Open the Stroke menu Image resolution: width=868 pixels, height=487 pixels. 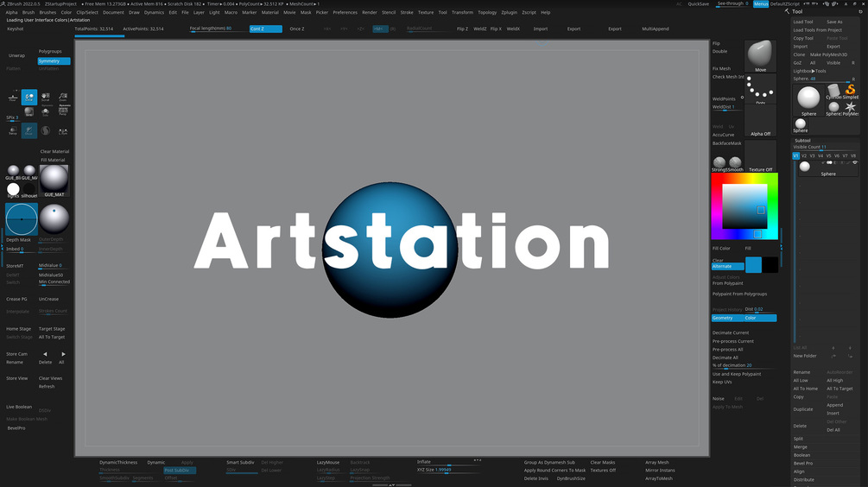pos(407,12)
